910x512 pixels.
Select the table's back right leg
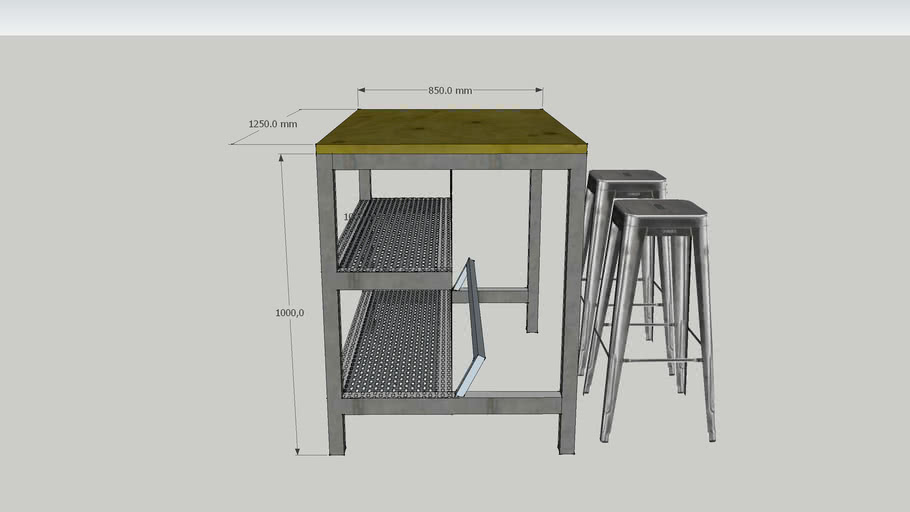[x=535, y=250]
